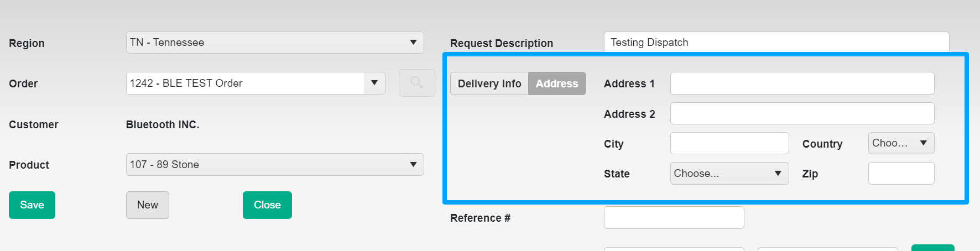Screen dimensions: 980x251
Task: Open the Product dropdown
Action: pos(274,165)
